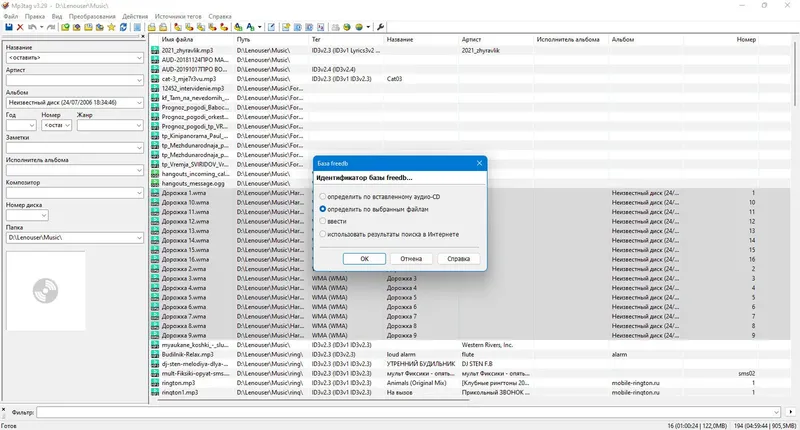Expand the Композитор dropdown
The height and width of the screenshot is (430, 800).
[x=139, y=193]
